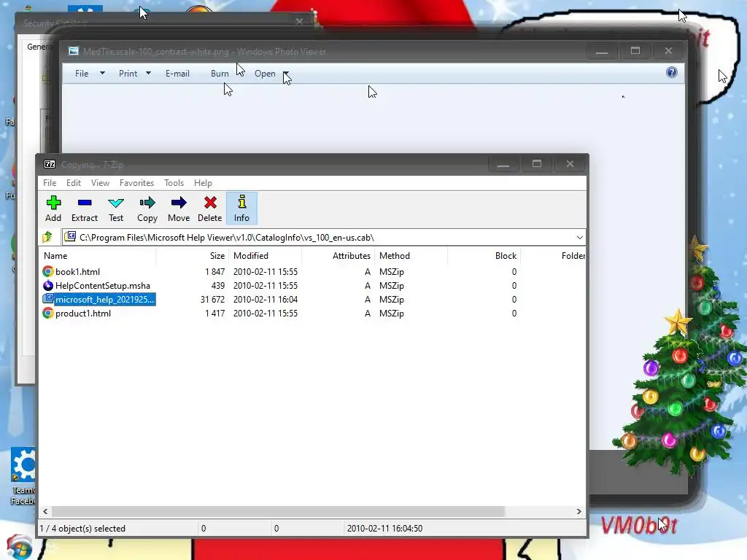Sort by the Modified column header
Screen dimensions: 747x560
pyautogui.click(x=266, y=256)
